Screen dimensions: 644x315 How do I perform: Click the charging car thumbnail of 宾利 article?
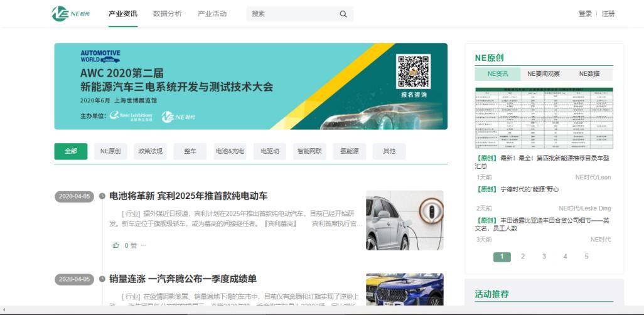(405, 220)
